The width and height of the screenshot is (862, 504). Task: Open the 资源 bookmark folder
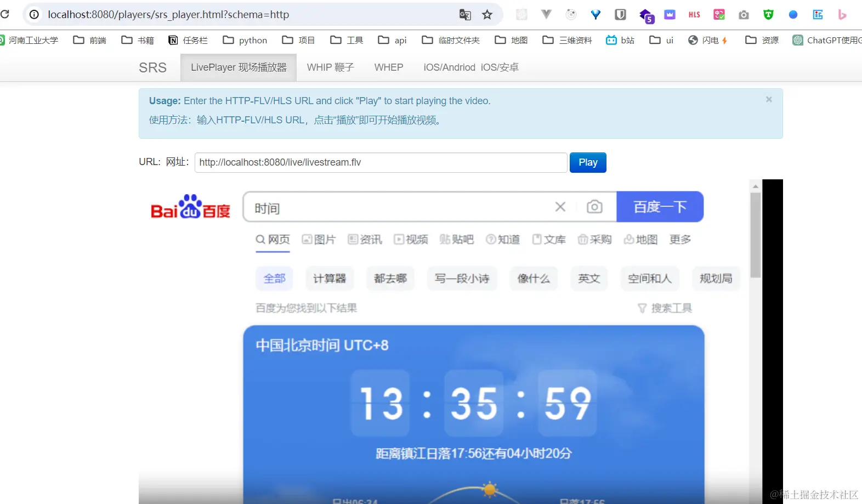click(x=762, y=40)
